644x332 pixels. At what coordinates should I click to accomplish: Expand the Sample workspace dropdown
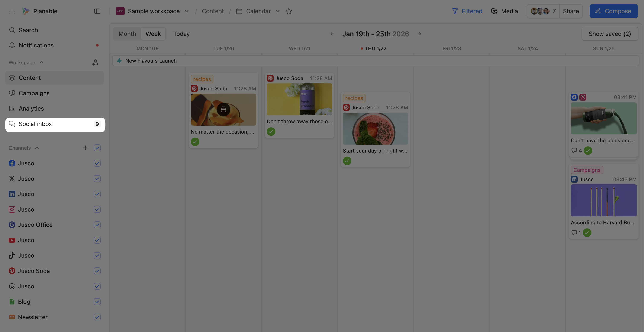(187, 11)
